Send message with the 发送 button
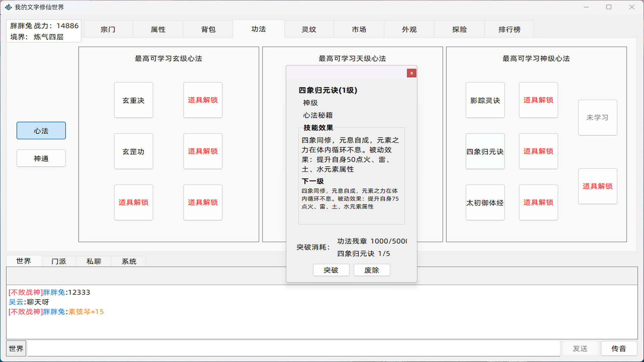Image resolution: width=644 pixels, height=362 pixels. 580,348
